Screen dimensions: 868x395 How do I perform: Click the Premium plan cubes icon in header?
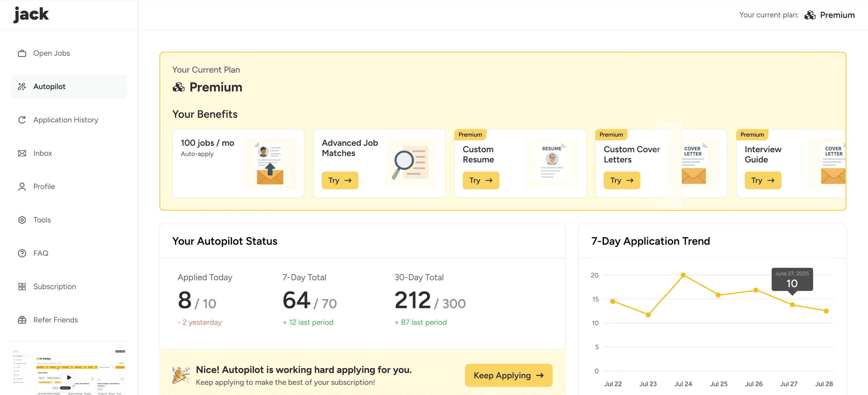click(810, 15)
